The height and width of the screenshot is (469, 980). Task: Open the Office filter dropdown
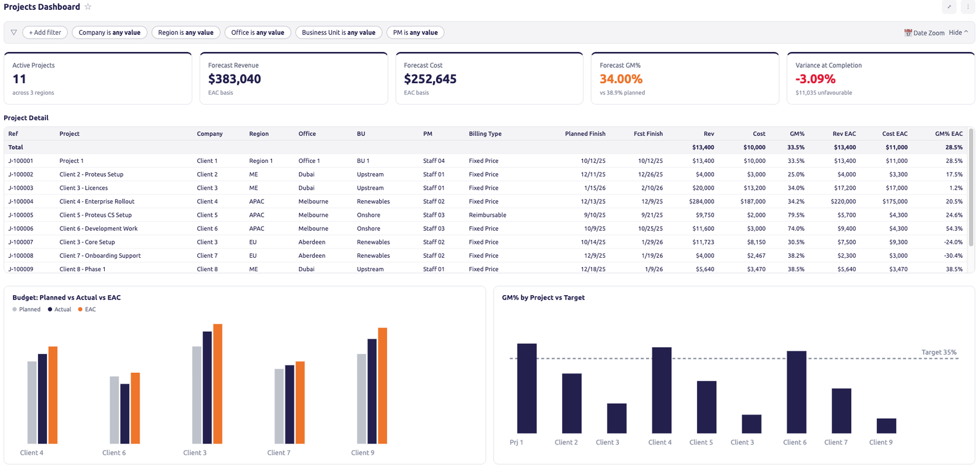(x=258, y=32)
